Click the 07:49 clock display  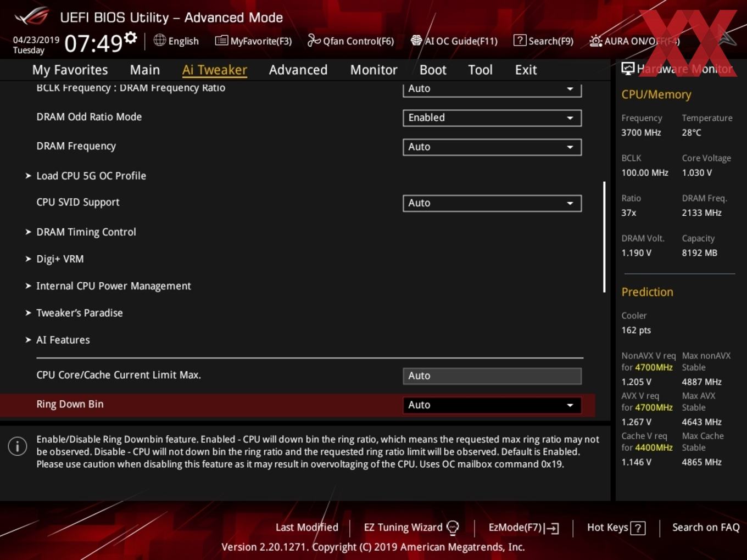click(x=93, y=43)
